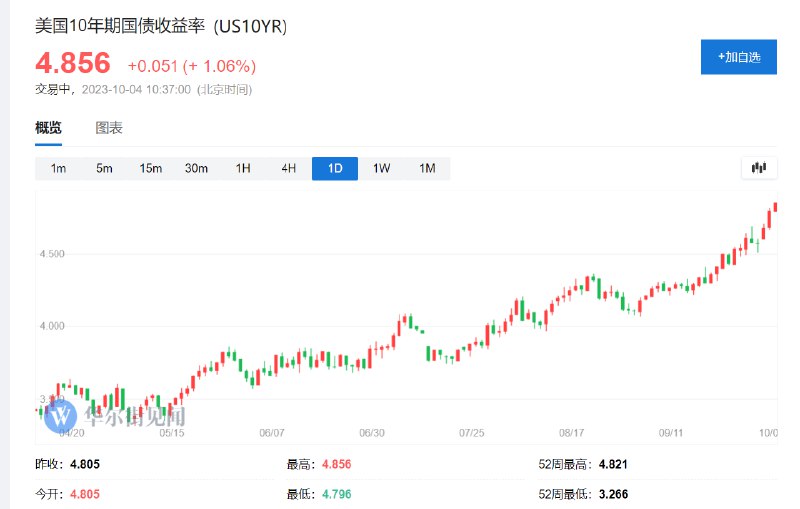Click the 06/30 date axis label
Image resolution: width=800 pixels, height=509 pixels.
click(371, 433)
